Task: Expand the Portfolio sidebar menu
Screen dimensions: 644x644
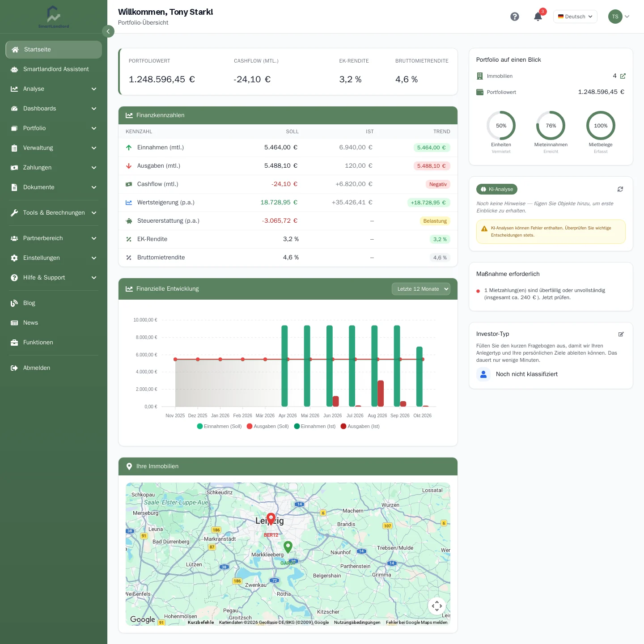Action: pos(54,128)
